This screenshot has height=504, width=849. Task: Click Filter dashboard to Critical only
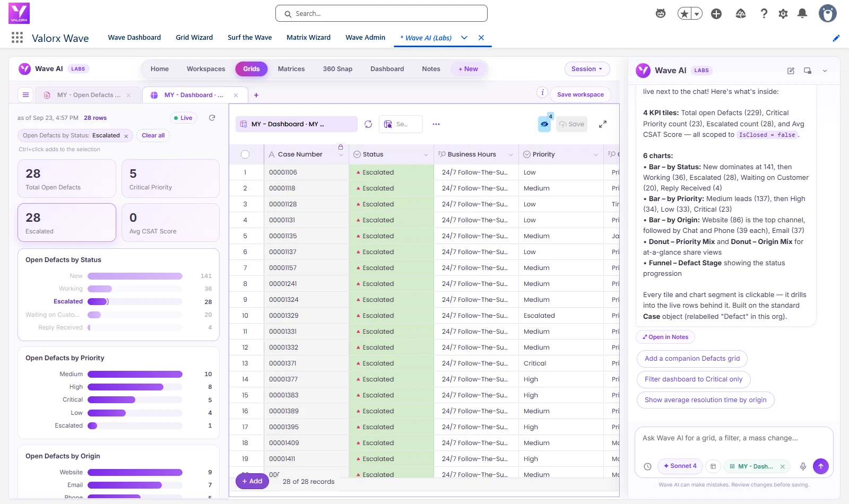[694, 379]
